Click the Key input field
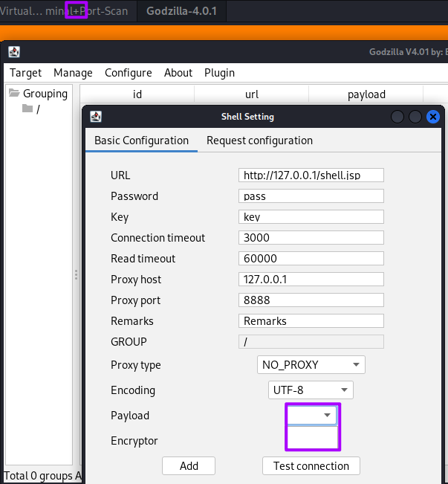The height and width of the screenshot is (484, 448). coord(311,216)
